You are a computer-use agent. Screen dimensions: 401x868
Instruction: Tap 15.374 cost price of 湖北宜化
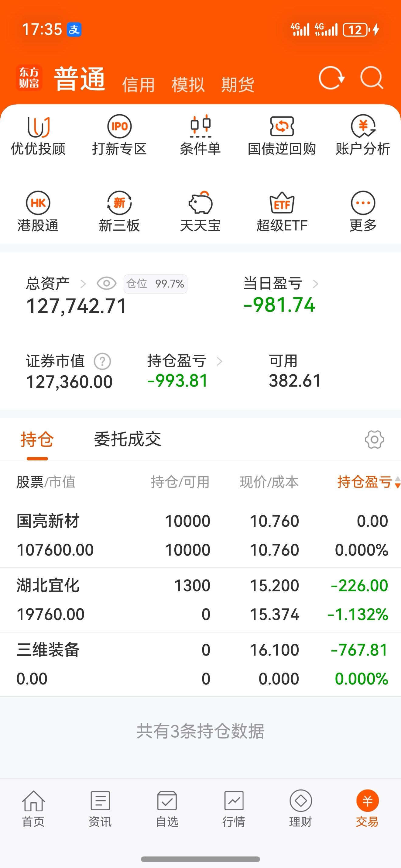(274, 614)
